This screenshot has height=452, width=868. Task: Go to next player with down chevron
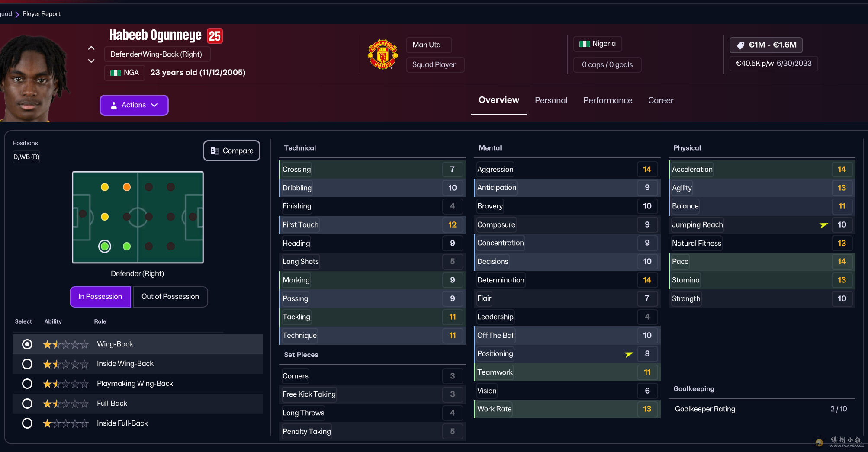pos(91,61)
